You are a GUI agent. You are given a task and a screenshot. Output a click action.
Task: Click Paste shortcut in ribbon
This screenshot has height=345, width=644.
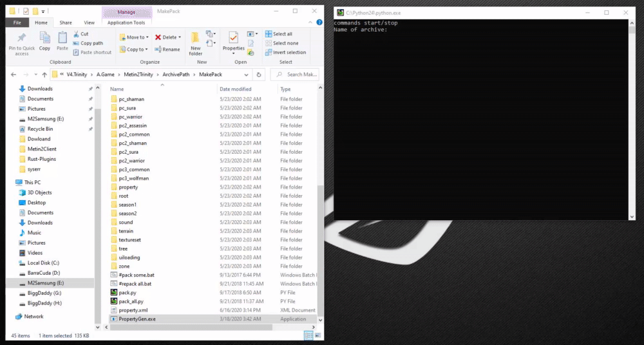click(92, 52)
